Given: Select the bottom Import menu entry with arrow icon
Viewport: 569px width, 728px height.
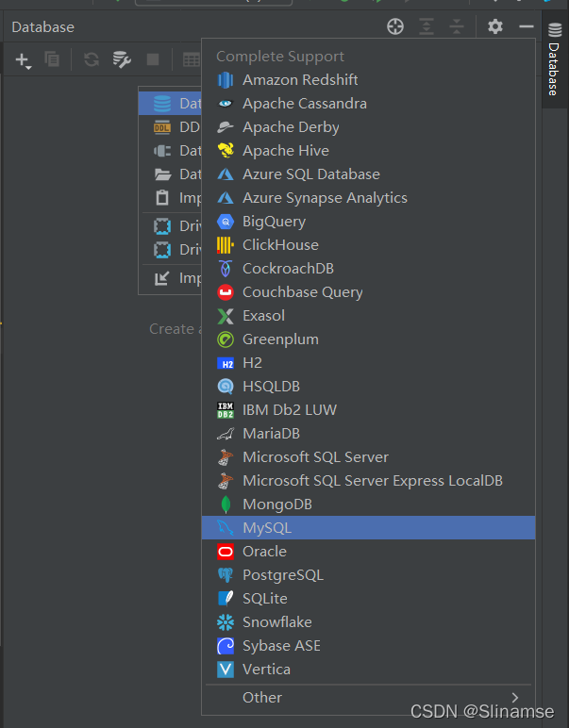Looking at the screenshot, I should (x=170, y=278).
